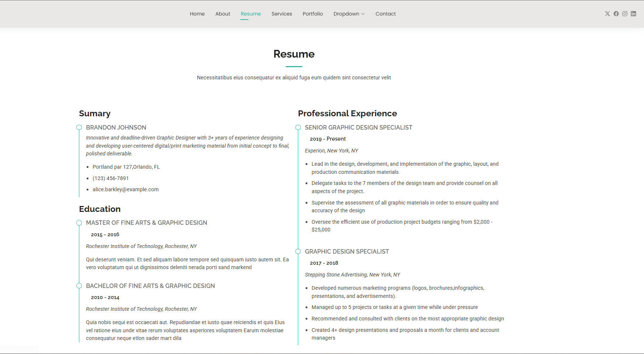The image size is (644, 354).
Task: Open the Instagram social link icon
Action: [x=625, y=14]
